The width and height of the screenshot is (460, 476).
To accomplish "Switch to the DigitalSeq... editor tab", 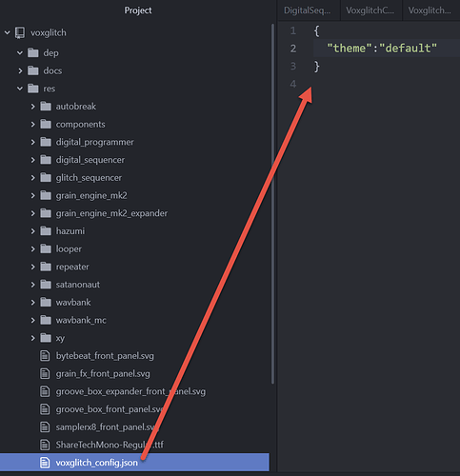I will [308, 10].
